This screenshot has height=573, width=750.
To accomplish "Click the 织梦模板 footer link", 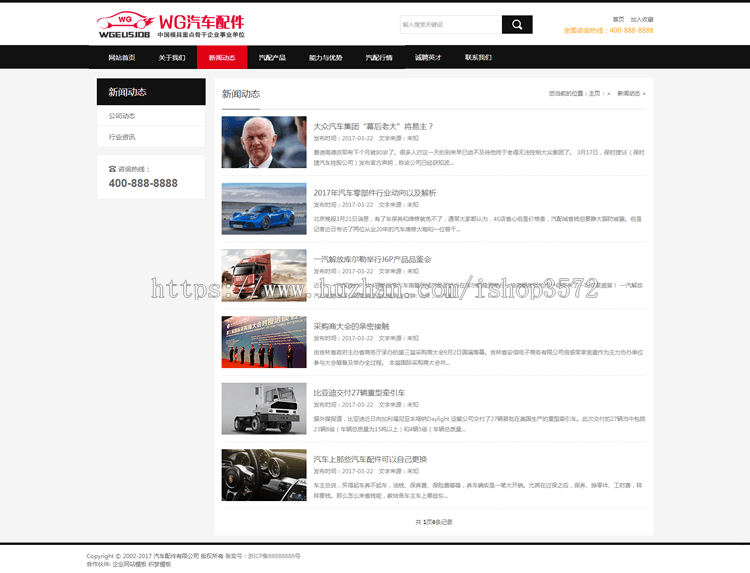I will click(x=160, y=564).
